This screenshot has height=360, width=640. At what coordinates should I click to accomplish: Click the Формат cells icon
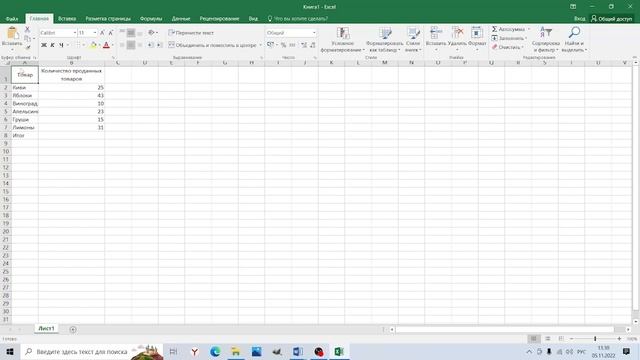click(x=477, y=33)
